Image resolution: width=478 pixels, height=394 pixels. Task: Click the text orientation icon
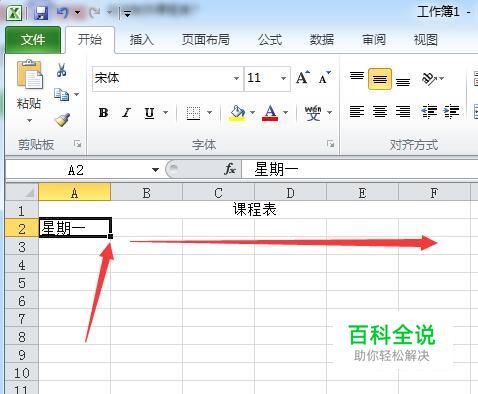(430, 79)
